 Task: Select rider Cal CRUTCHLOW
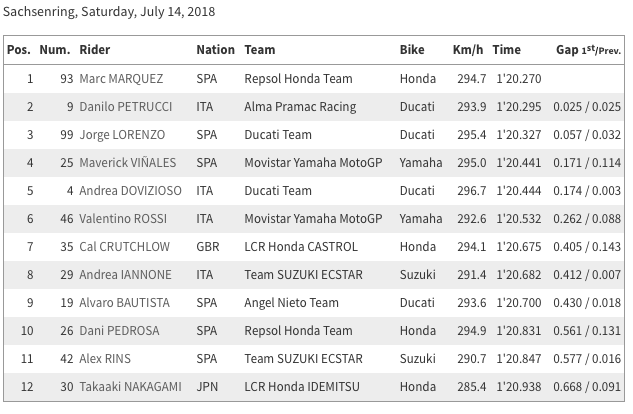[124, 246]
